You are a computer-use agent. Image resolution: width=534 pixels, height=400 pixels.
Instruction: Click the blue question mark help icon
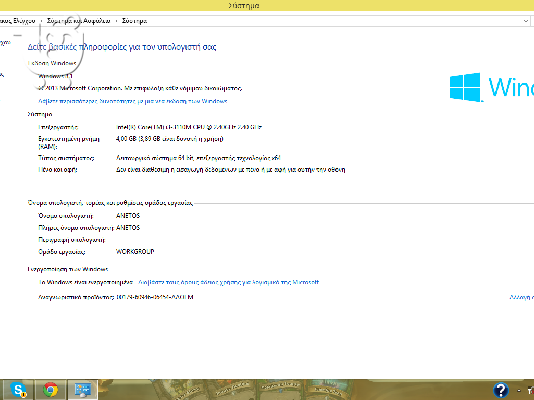(x=501, y=390)
